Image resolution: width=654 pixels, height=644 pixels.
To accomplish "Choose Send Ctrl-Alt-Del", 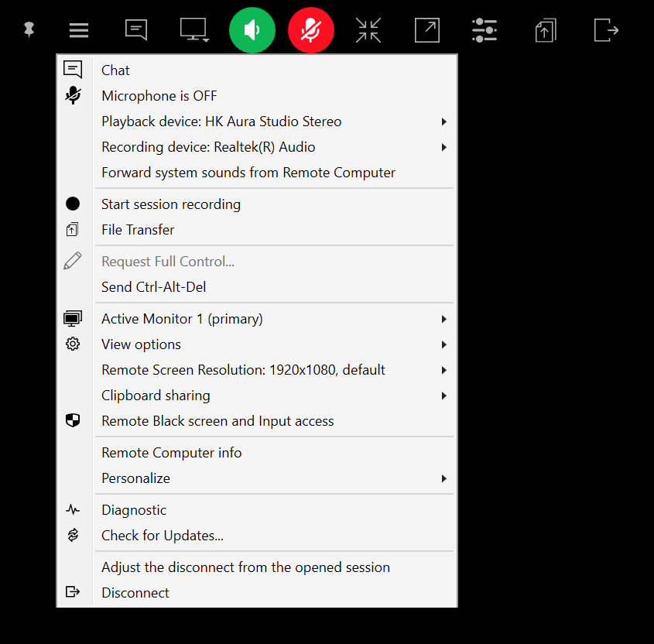I will (154, 287).
